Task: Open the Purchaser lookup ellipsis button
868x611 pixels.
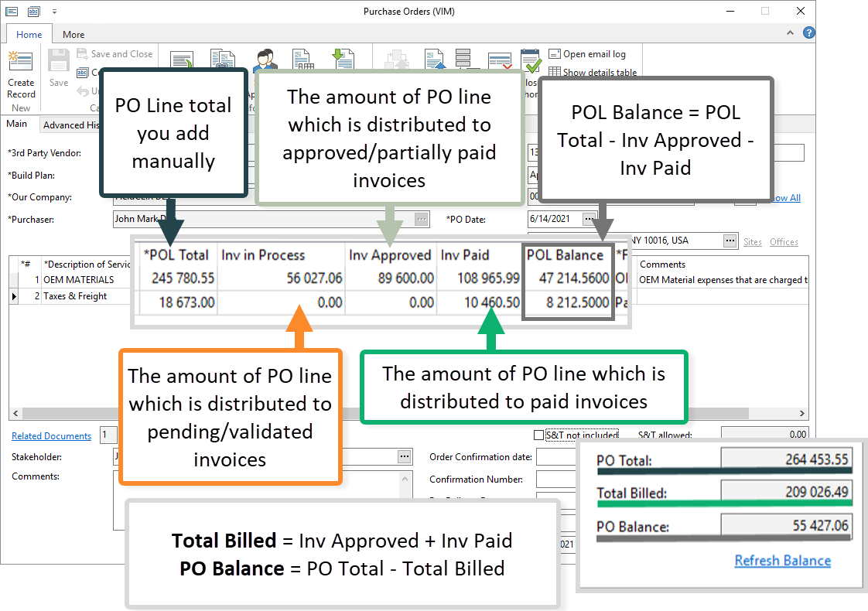Action: click(422, 219)
